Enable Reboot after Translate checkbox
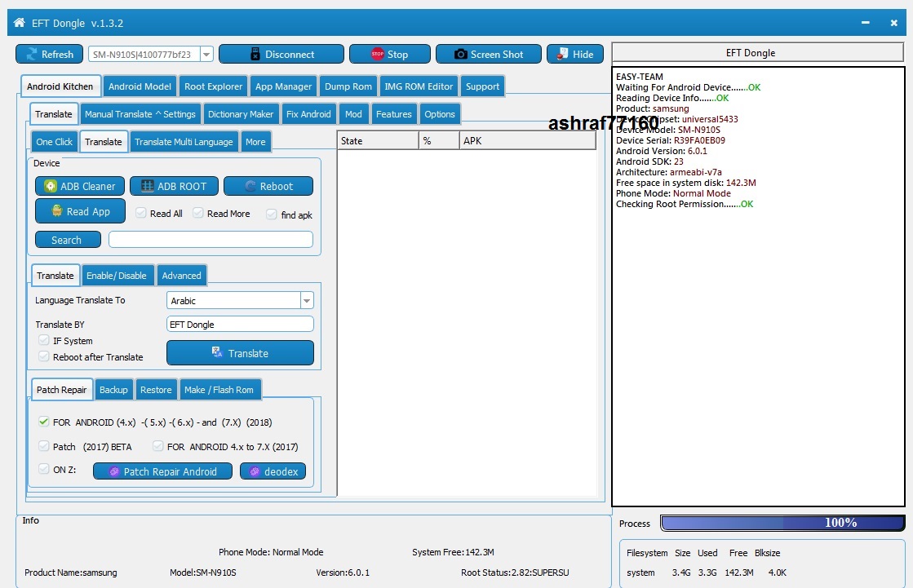 point(44,356)
